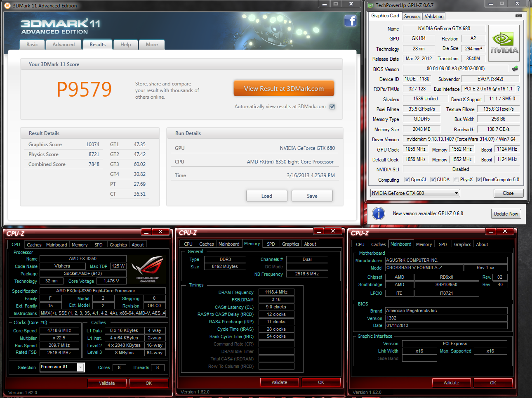Viewport: 532px width, 398px height.
Task: Click the DRAM Frequency value 1118.4 MHz
Action: 276,292
